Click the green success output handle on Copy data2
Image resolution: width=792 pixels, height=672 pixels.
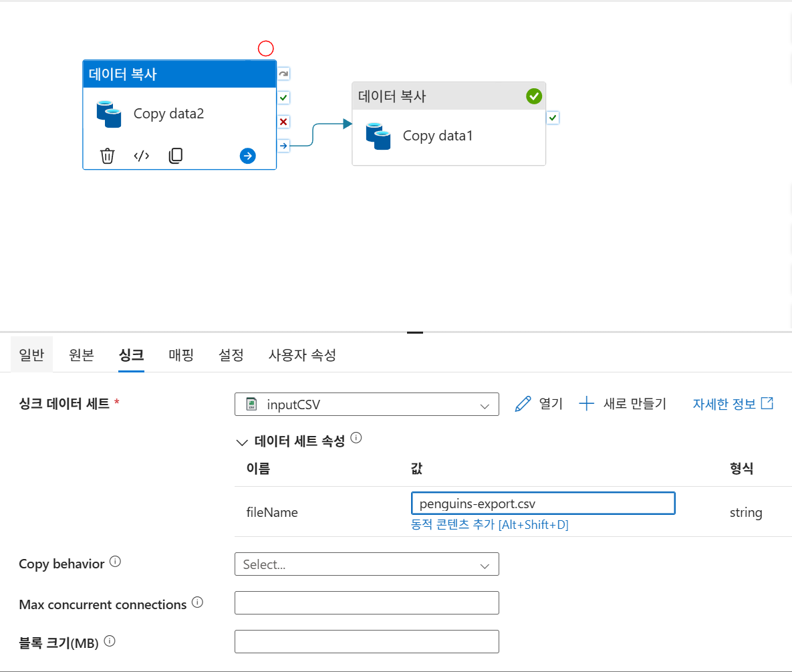[x=283, y=98]
